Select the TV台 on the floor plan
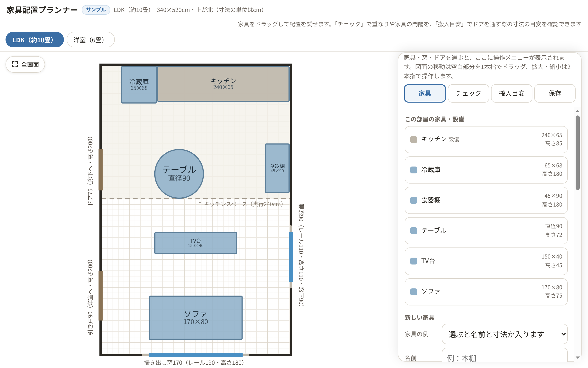Screen dimensions: 588x368 click(x=196, y=243)
